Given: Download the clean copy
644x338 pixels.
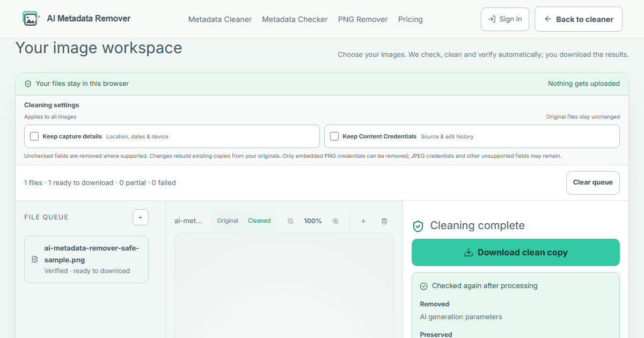Looking at the screenshot, I should [516, 252].
